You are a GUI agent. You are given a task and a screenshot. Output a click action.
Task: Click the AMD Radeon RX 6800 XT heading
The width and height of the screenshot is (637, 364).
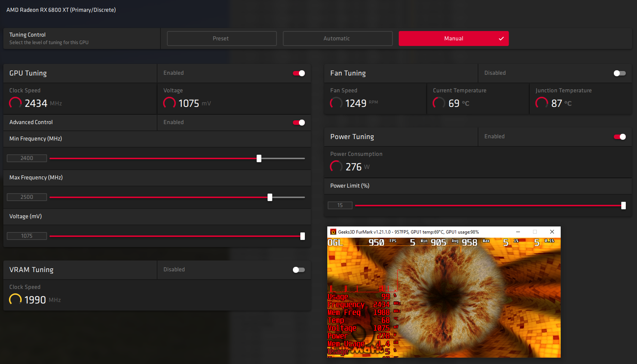61,10
